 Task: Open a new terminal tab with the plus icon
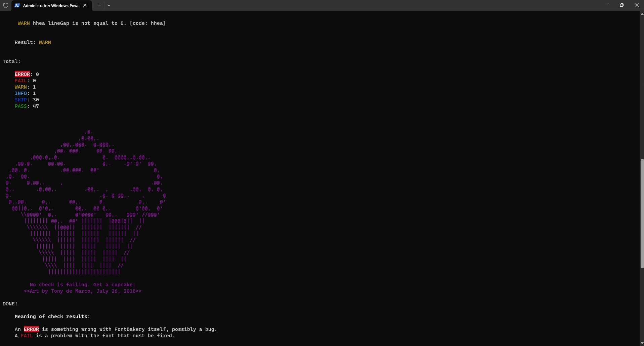click(x=98, y=5)
